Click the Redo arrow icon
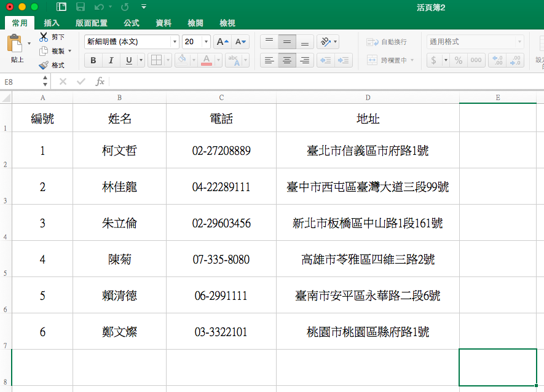 125,7
